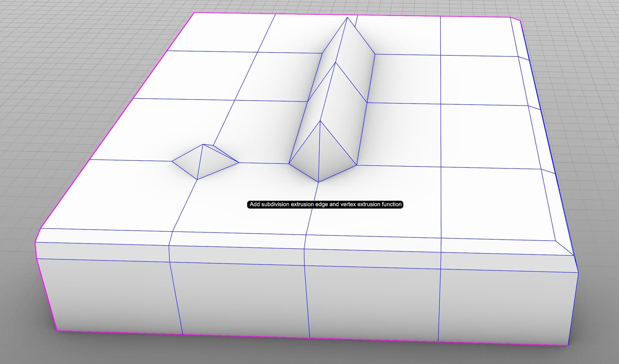The height and width of the screenshot is (364, 619).
Task: Select left corner vertex of small pyramid
Action: (x=172, y=161)
